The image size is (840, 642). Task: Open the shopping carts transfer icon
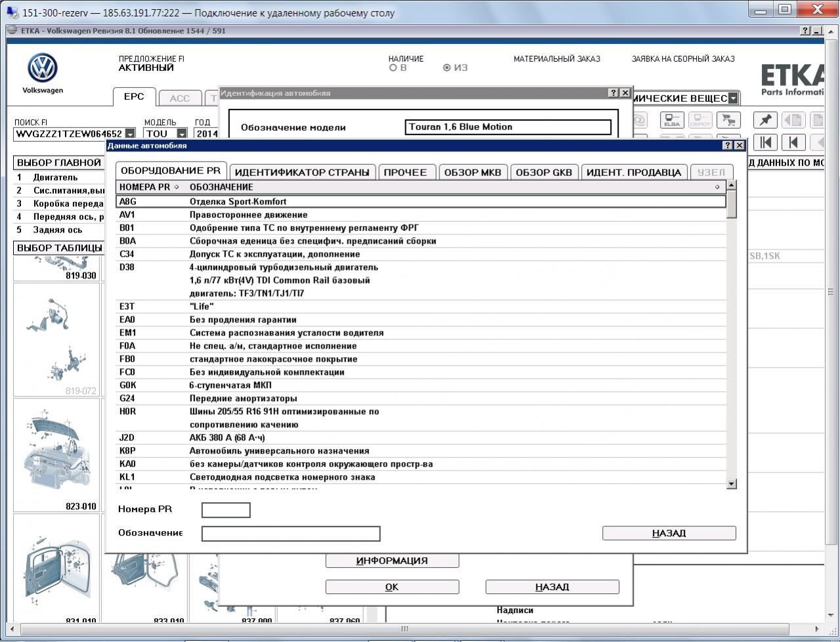(x=728, y=120)
